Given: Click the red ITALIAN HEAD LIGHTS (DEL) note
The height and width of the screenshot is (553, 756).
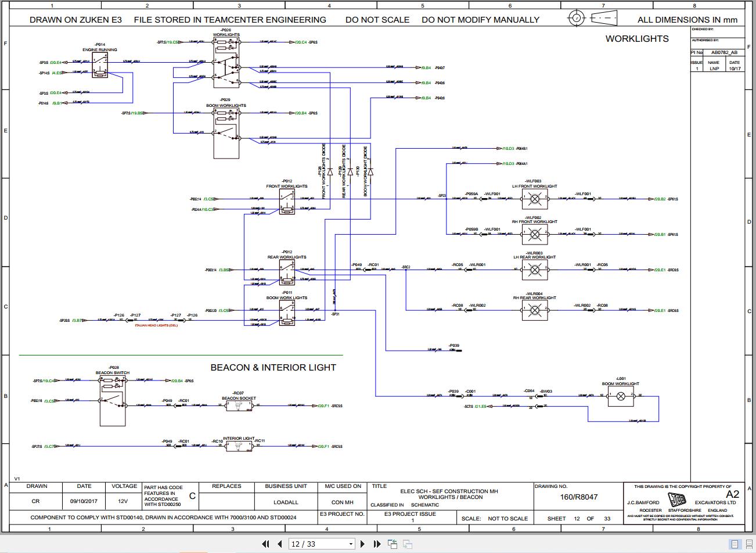Looking at the screenshot, I should (x=157, y=325).
